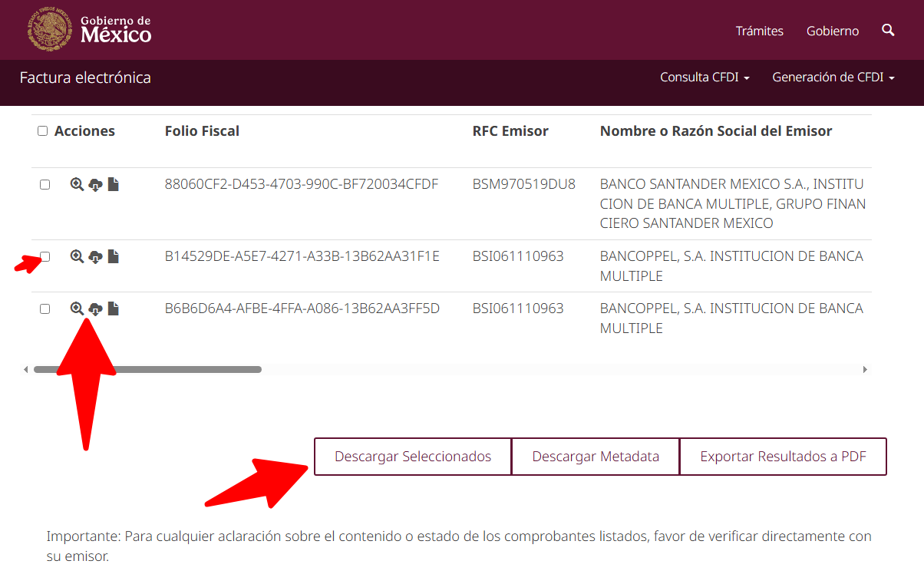Screen dimensions: 924x574
Task: Click the horizontal scrollbar's right arrow
Action: coord(865,370)
